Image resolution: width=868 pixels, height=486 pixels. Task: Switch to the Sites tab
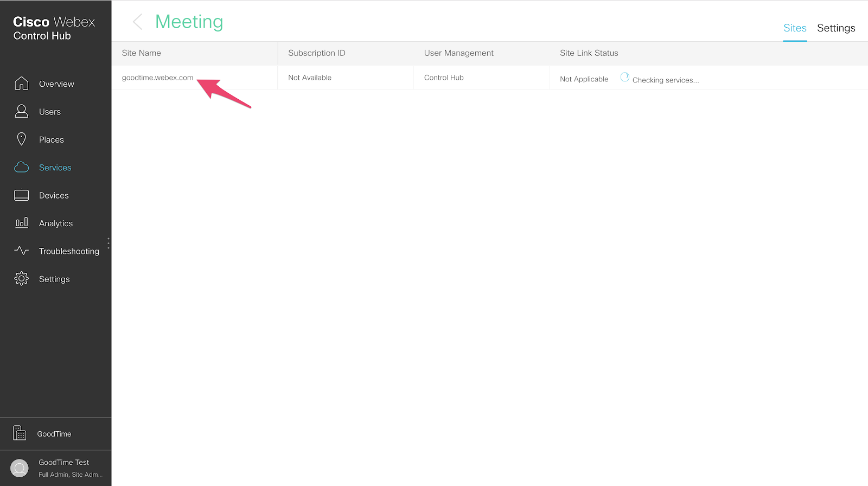pyautogui.click(x=795, y=28)
